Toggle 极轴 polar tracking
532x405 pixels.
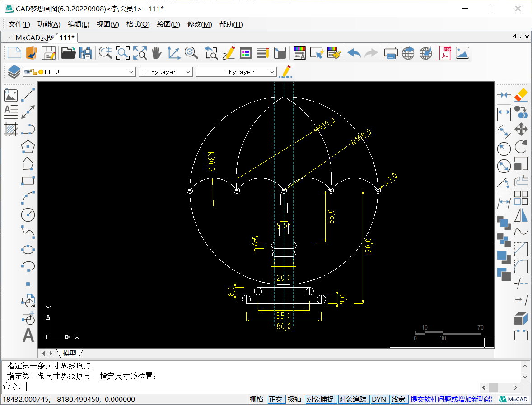pos(294,399)
